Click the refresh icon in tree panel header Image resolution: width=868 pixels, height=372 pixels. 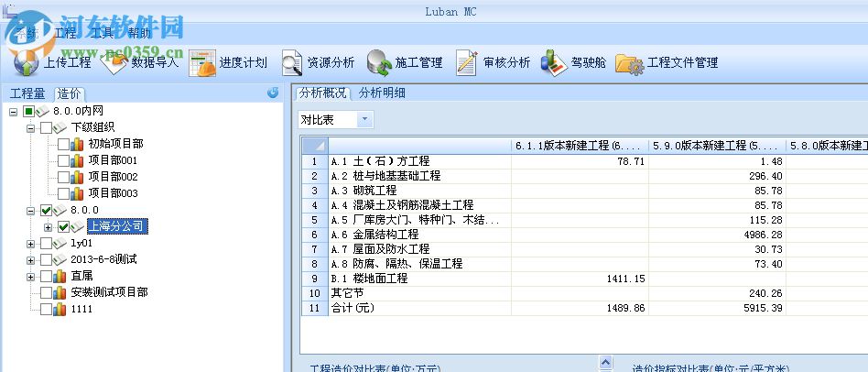click(272, 93)
